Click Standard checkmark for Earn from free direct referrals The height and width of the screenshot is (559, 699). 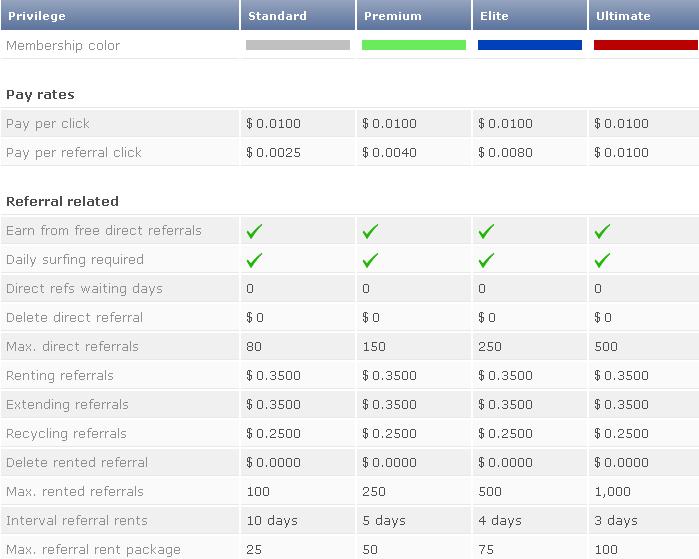(254, 231)
